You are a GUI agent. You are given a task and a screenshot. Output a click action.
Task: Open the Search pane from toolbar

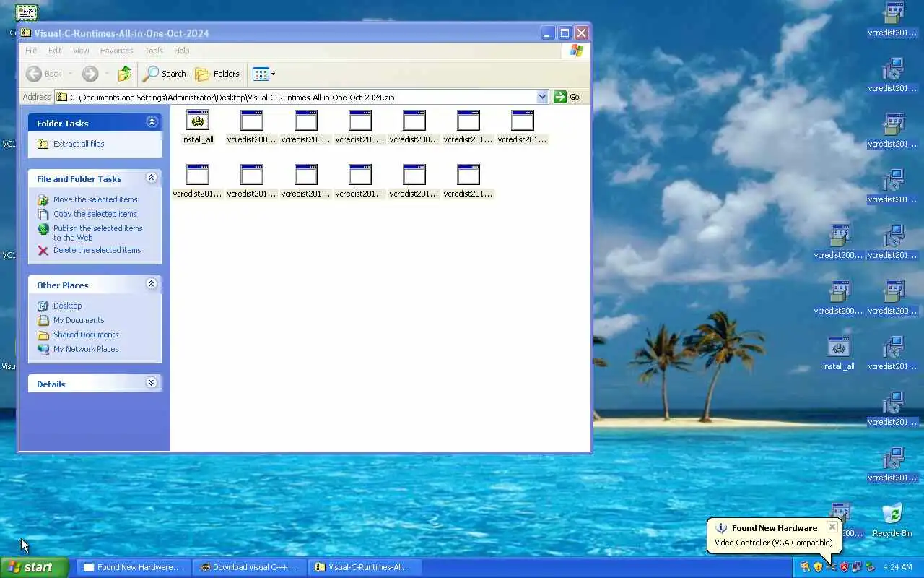click(x=165, y=74)
